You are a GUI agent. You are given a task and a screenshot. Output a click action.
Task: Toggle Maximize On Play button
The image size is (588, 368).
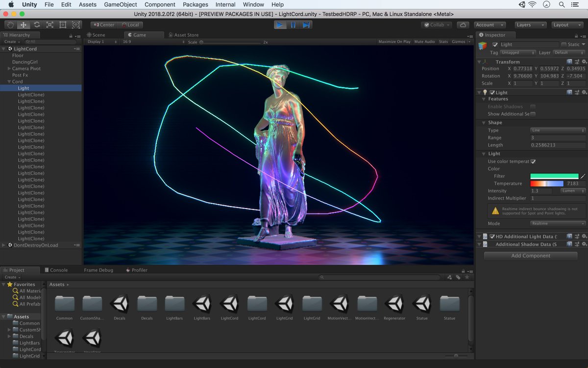coord(394,42)
